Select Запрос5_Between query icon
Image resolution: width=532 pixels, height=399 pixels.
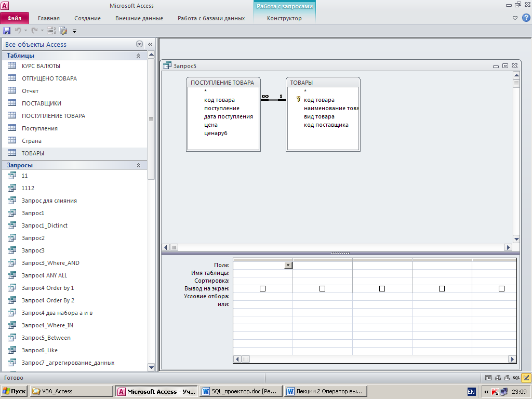[x=12, y=337]
